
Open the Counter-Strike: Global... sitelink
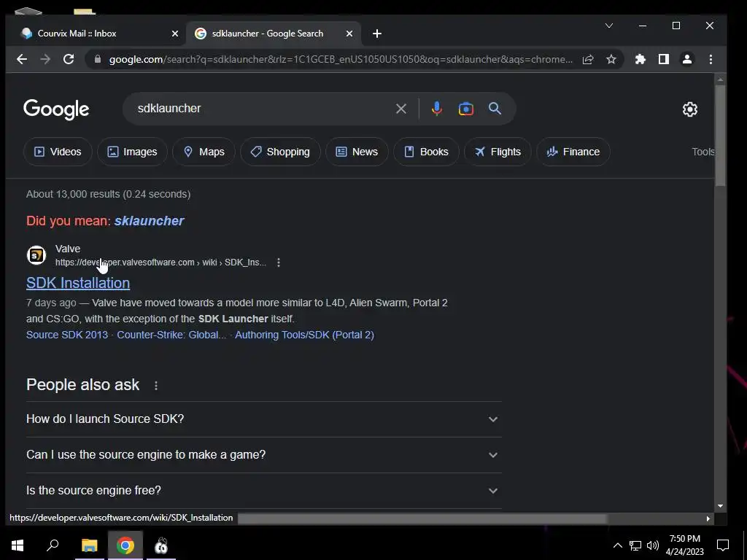pyautogui.click(x=171, y=335)
